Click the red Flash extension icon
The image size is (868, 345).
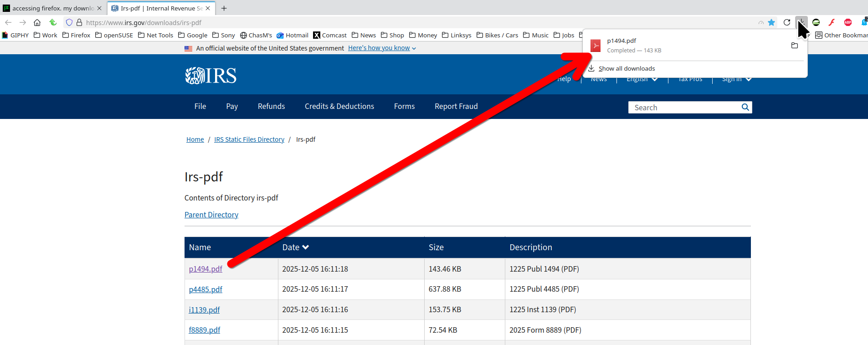pyautogui.click(x=832, y=22)
